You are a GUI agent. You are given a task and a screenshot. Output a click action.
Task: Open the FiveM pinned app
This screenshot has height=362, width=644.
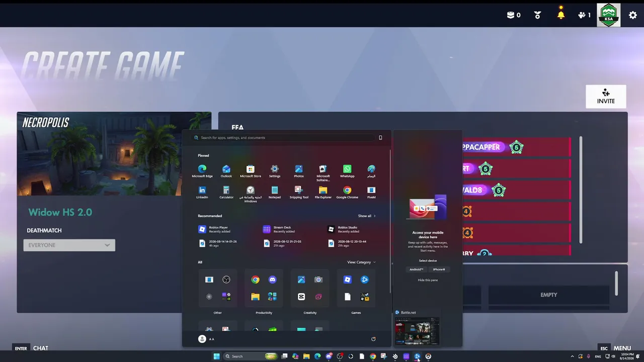pyautogui.click(x=371, y=193)
